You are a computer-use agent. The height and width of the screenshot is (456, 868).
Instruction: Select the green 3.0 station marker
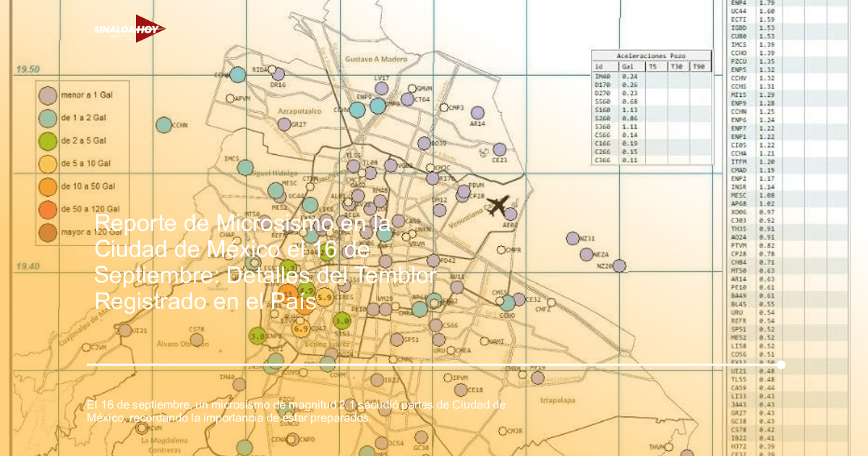click(341, 319)
